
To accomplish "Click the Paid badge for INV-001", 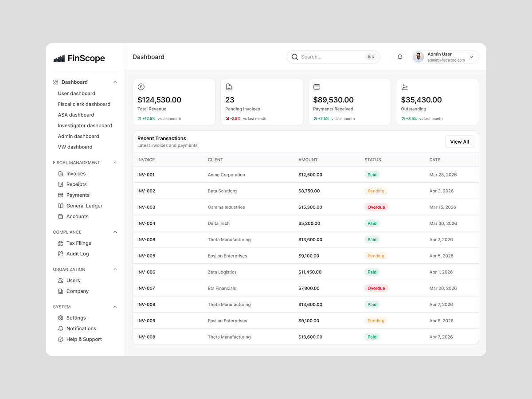I will click(372, 175).
